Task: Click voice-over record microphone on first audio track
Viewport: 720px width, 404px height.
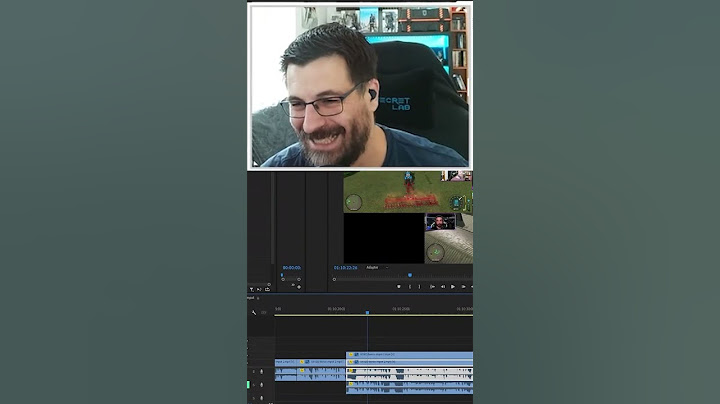Action: (x=262, y=371)
